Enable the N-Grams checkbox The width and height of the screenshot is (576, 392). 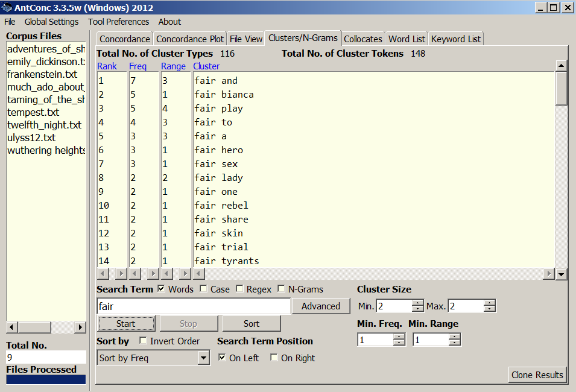click(x=281, y=289)
